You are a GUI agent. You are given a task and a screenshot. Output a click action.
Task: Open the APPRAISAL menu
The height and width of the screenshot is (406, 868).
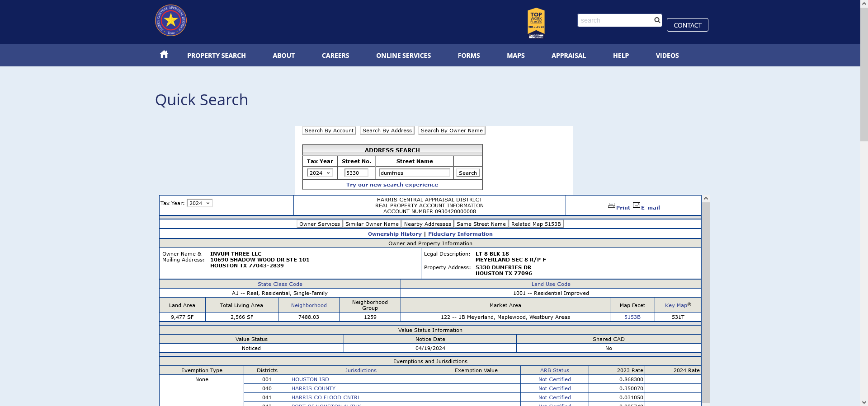point(569,56)
